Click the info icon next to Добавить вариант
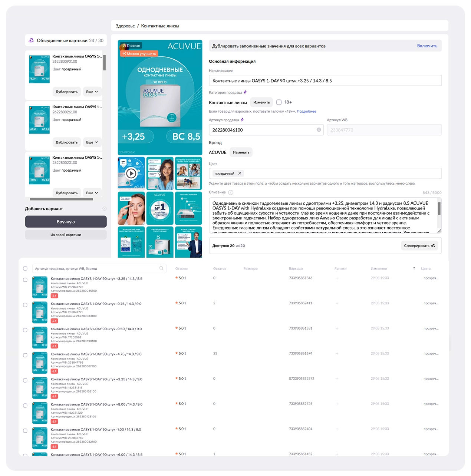Screen dimensions: 471x476 pyautogui.click(x=104, y=209)
